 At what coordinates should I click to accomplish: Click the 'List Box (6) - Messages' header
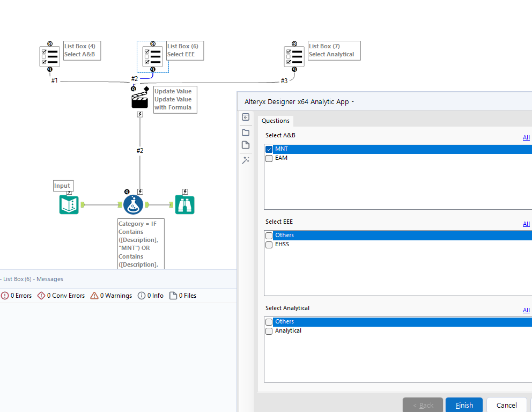tap(33, 279)
